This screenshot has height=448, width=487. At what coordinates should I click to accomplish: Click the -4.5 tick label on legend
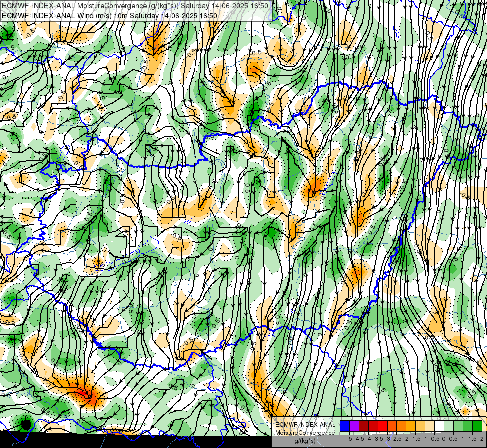pyautogui.click(x=359, y=439)
